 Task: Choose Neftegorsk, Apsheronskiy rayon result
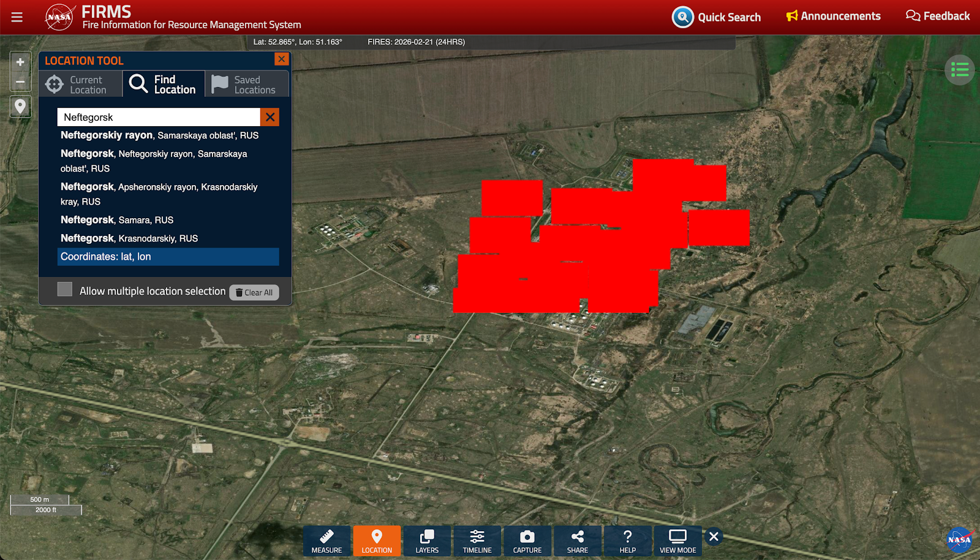coord(168,194)
